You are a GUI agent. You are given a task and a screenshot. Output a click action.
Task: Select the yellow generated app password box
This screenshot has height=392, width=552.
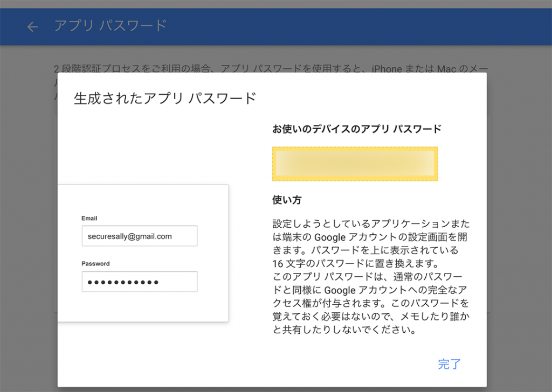coord(355,164)
